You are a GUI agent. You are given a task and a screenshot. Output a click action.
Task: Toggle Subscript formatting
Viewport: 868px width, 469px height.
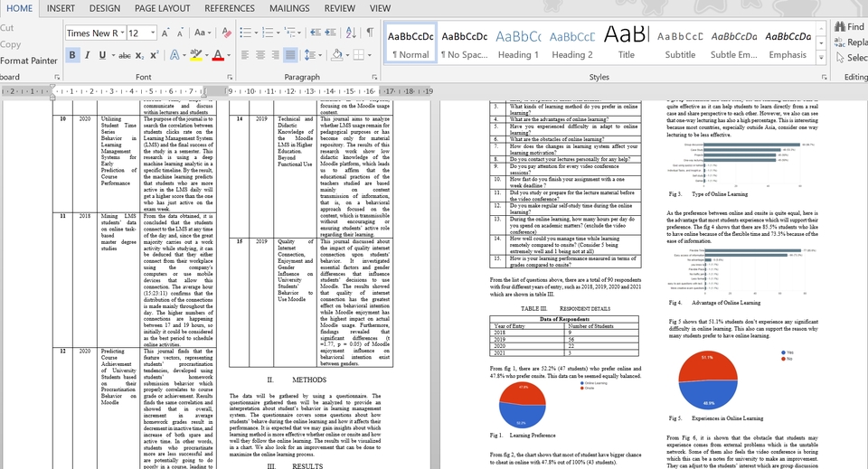(139, 55)
